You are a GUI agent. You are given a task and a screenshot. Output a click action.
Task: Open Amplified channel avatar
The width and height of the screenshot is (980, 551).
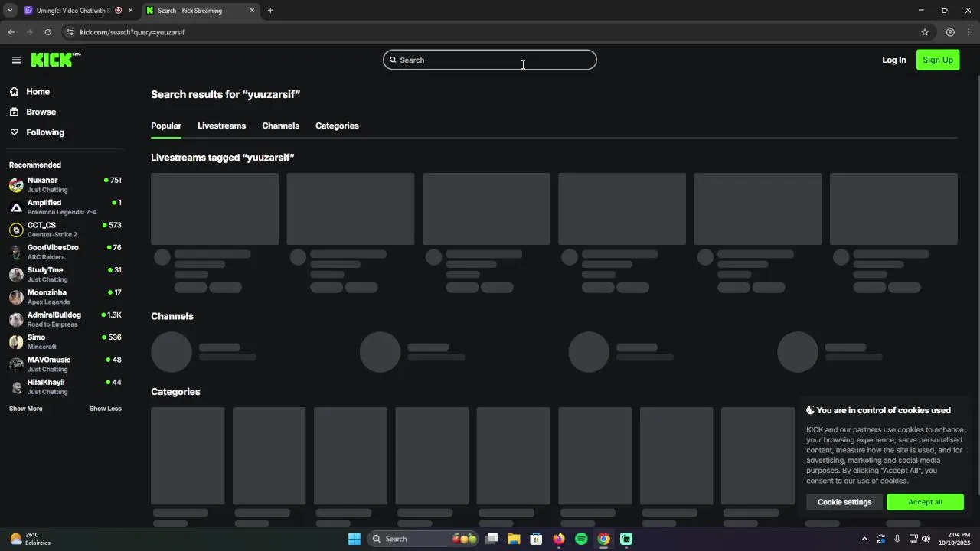16,207
